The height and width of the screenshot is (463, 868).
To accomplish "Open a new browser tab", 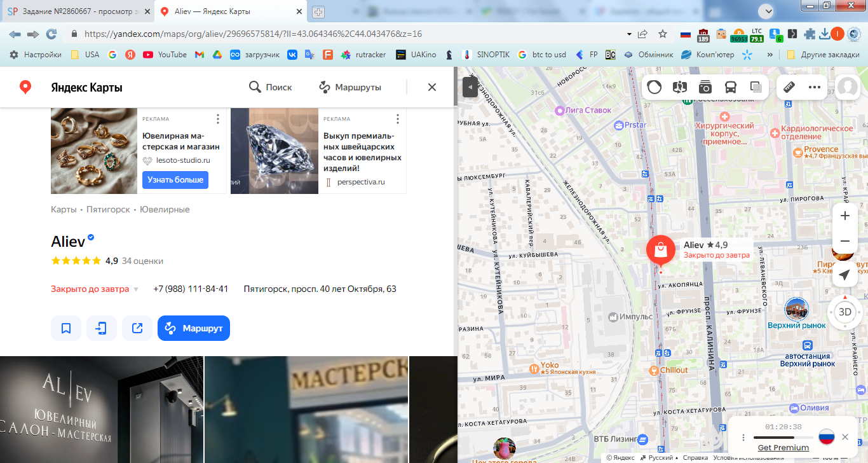I will click(318, 11).
